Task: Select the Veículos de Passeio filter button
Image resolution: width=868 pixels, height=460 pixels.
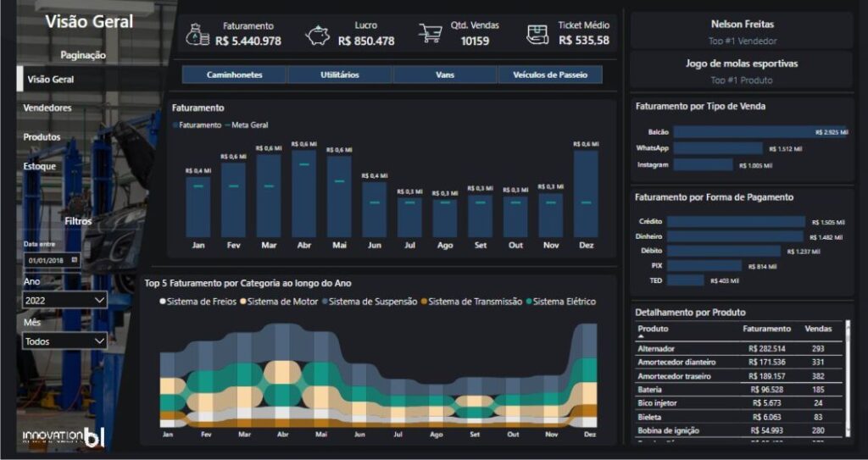Action: click(549, 75)
